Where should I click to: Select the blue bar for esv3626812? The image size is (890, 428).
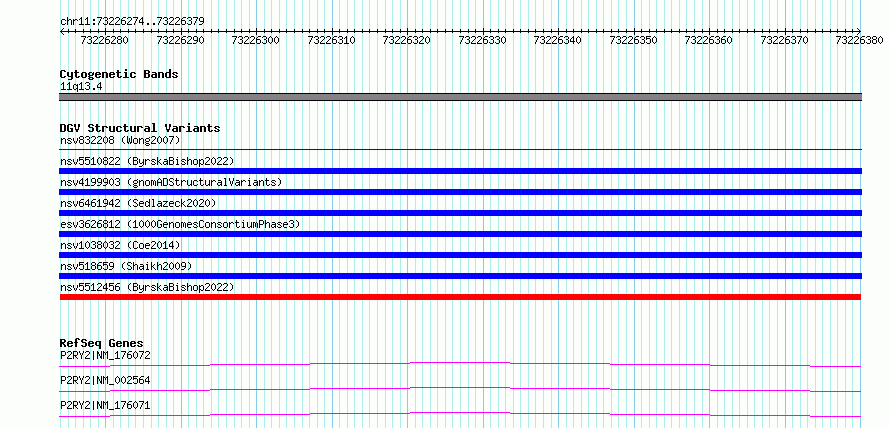tap(460, 234)
